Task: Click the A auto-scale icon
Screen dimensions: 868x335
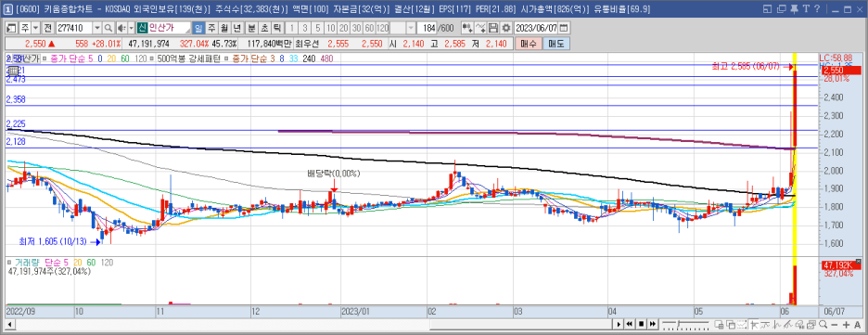Action: point(857,324)
